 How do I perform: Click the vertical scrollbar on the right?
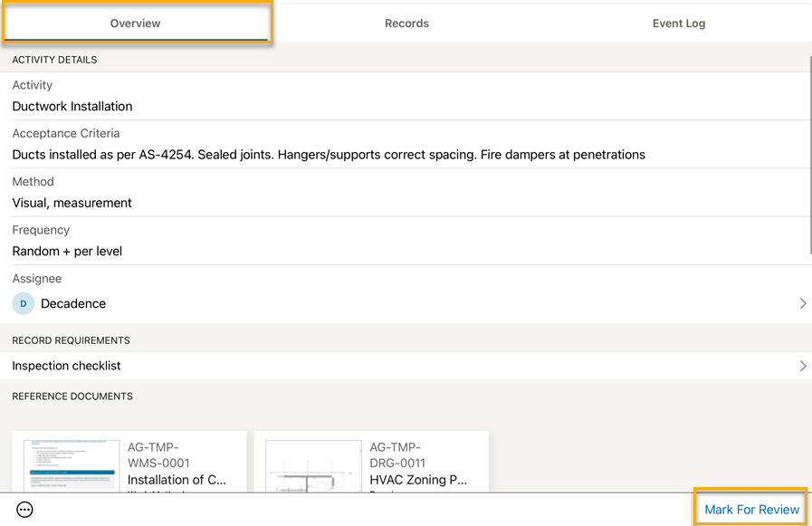[809, 154]
